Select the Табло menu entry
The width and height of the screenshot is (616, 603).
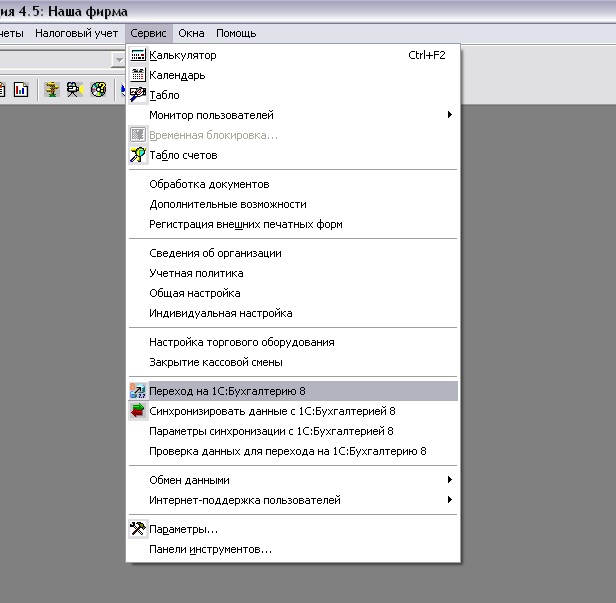click(293, 95)
